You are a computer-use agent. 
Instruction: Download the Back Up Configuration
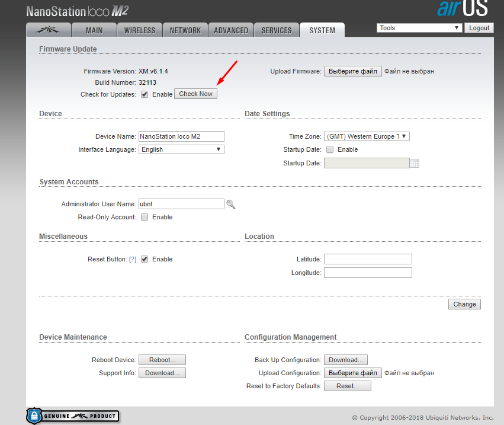point(345,360)
